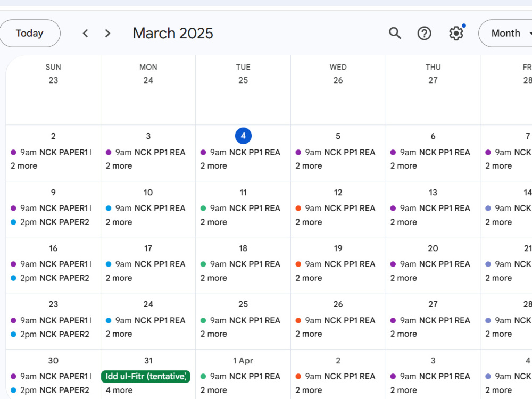Viewport: 532px width, 399px height.
Task: Open 9am NCK PP1 REA on March 12
Action: tap(336, 209)
